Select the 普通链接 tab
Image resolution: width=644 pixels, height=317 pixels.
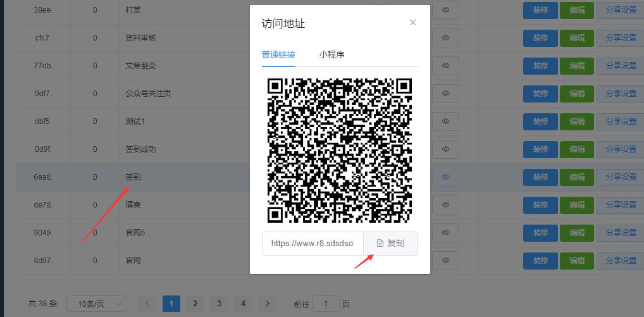[x=278, y=54]
